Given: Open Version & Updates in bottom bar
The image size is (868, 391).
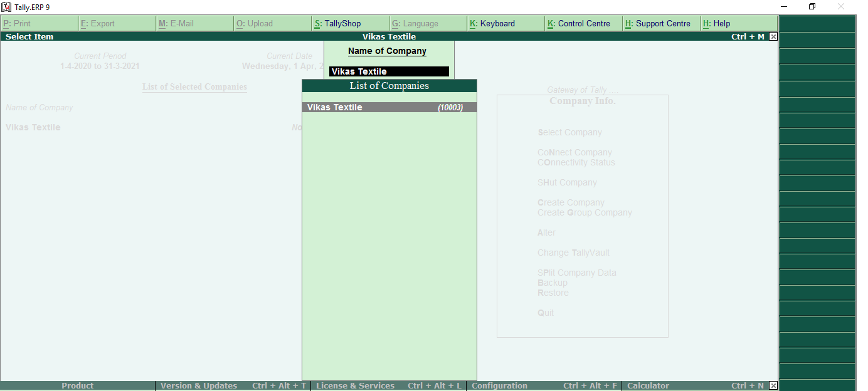Looking at the screenshot, I should click(233, 386).
